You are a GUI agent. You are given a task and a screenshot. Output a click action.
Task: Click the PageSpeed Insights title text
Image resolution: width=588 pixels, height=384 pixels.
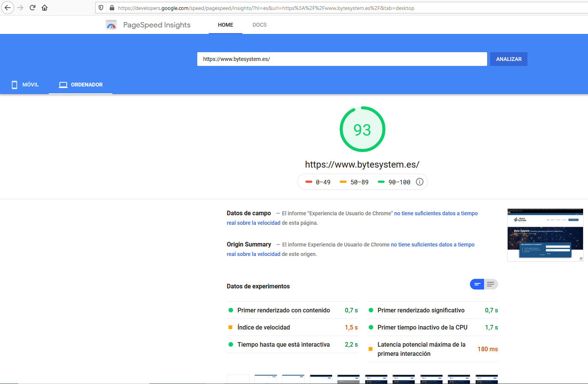(x=157, y=25)
